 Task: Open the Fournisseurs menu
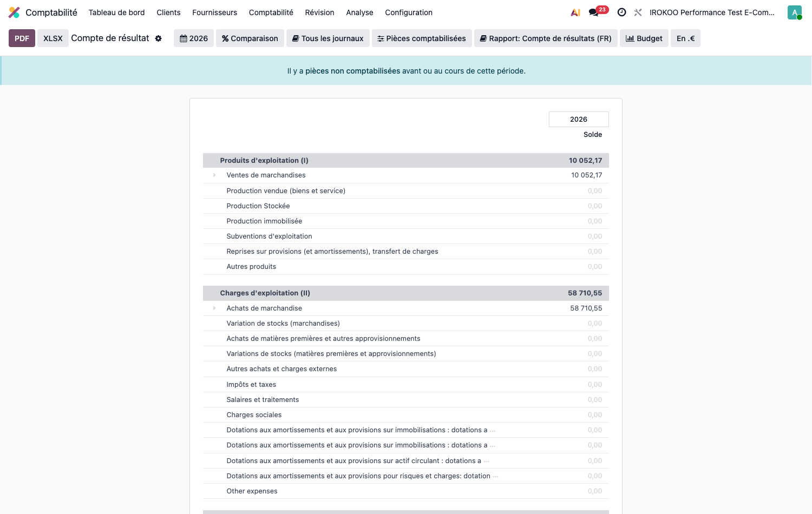[215, 12]
